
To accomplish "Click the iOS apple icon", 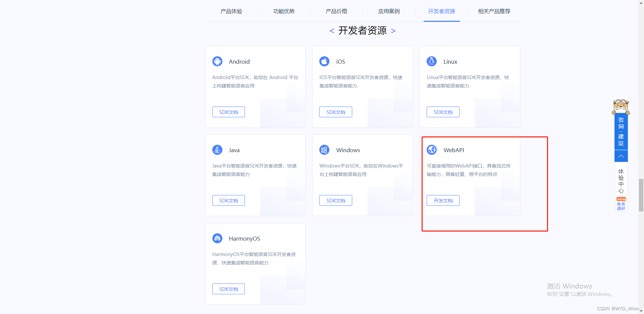I will click(x=324, y=61).
